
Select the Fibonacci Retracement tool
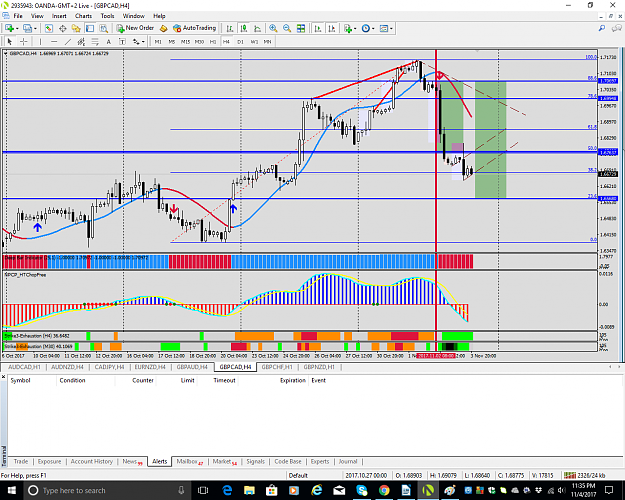(95, 41)
